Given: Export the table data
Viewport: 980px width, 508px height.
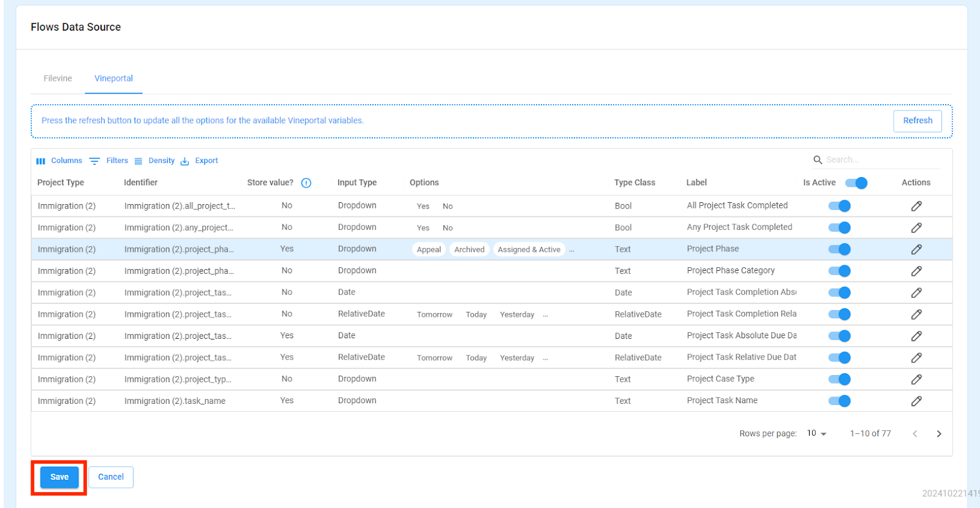Looking at the screenshot, I should tap(199, 161).
